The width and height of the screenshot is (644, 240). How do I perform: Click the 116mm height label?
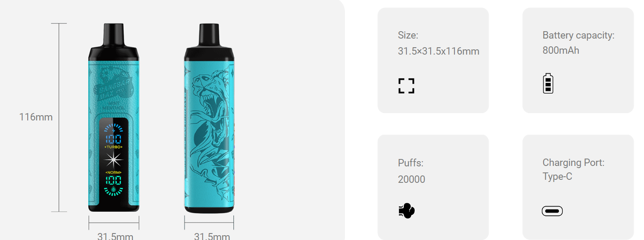click(x=36, y=117)
